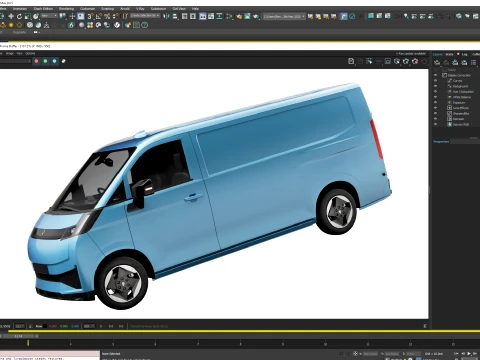Click the create layer icon in Layers panel
The image size is (480, 360).
(437, 62)
